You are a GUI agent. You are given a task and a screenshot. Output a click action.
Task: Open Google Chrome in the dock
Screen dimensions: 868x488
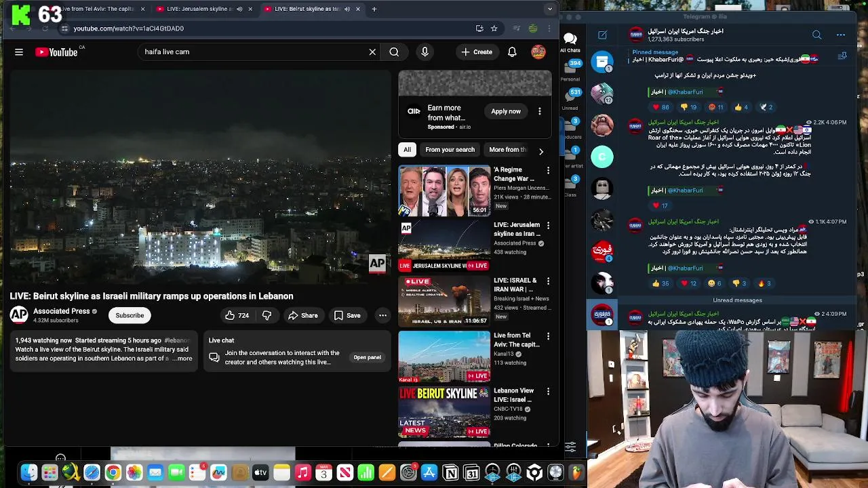click(x=113, y=472)
